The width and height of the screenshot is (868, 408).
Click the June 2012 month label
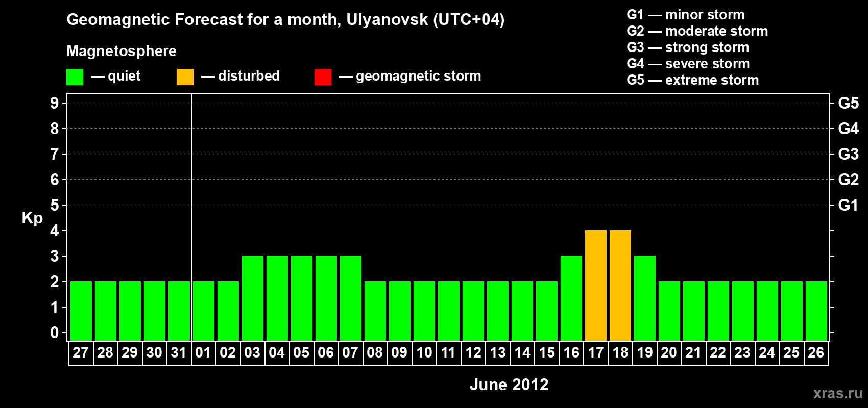[x=509, y=385]
